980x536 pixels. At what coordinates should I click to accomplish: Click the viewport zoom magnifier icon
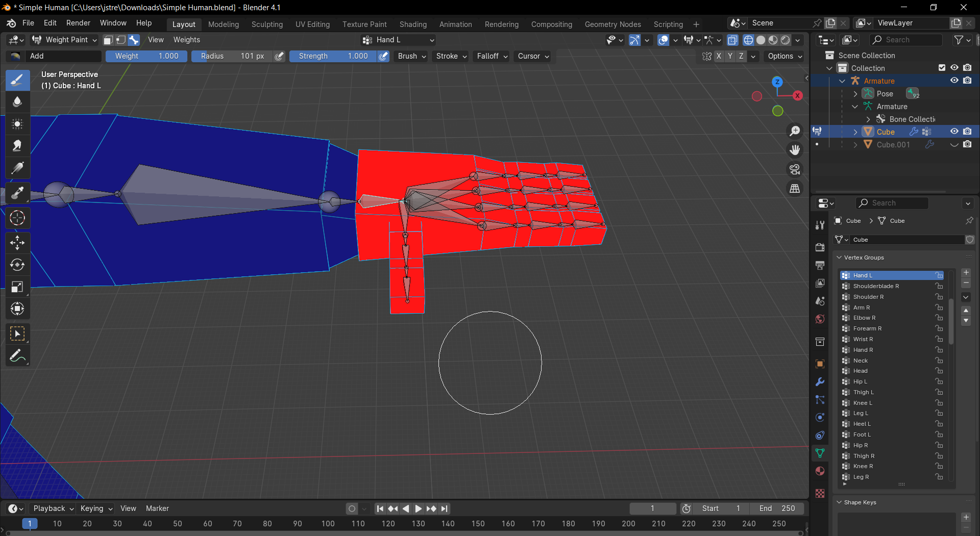click(795, 131)
